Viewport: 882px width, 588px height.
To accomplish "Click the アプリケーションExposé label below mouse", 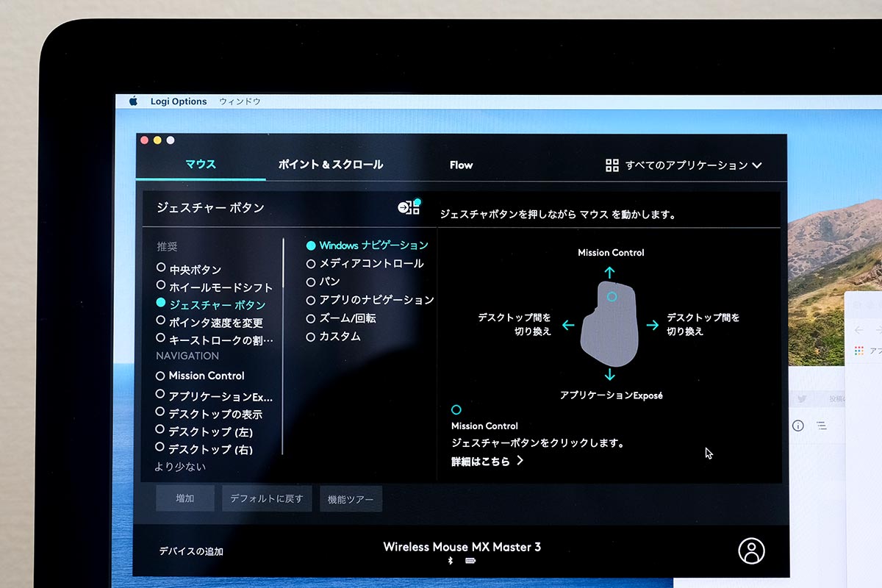I will click(x=611, y=395).
